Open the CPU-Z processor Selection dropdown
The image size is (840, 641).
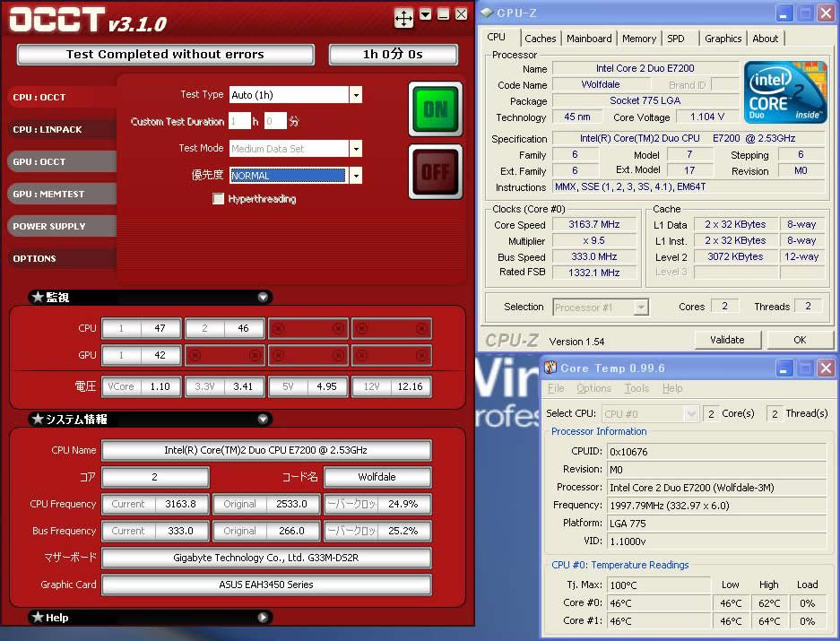pos(640,308)
